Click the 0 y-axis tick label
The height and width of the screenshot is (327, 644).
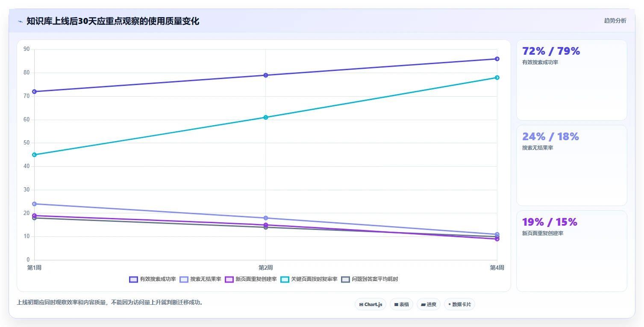click(x=28, y=260)
